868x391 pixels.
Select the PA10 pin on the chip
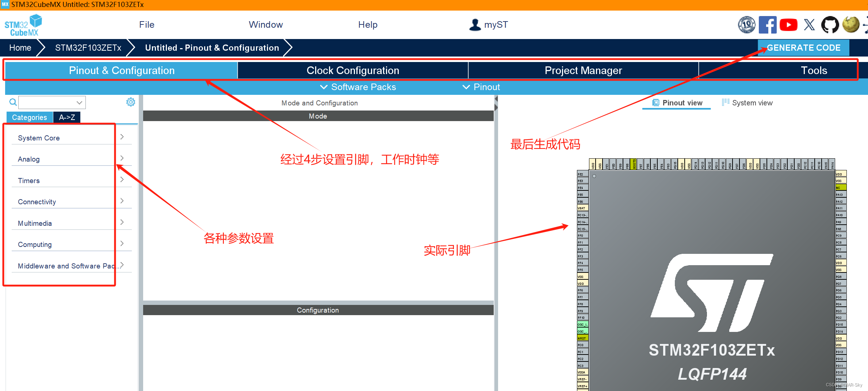[x=841, y=215]
